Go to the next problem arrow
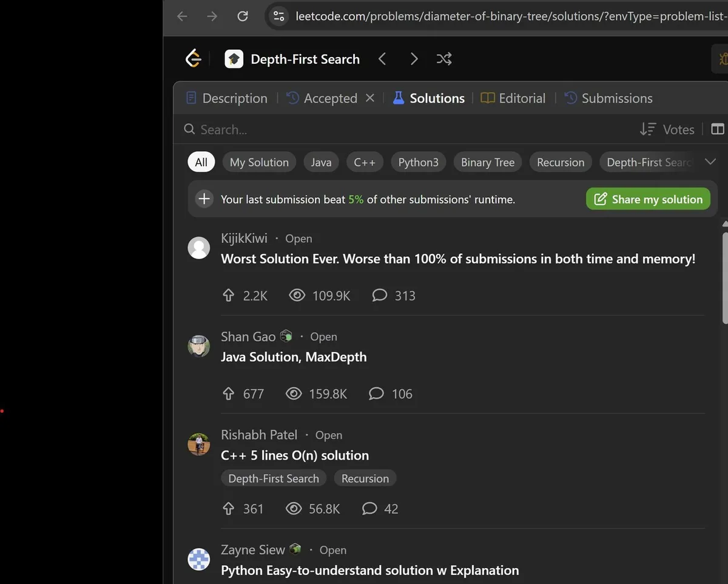 coord(414,59)
